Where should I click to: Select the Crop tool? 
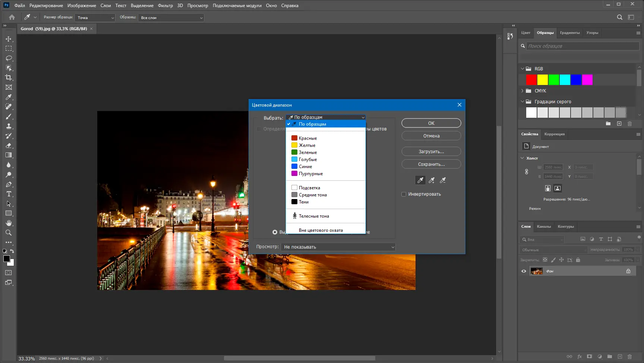tap(9, 78)
